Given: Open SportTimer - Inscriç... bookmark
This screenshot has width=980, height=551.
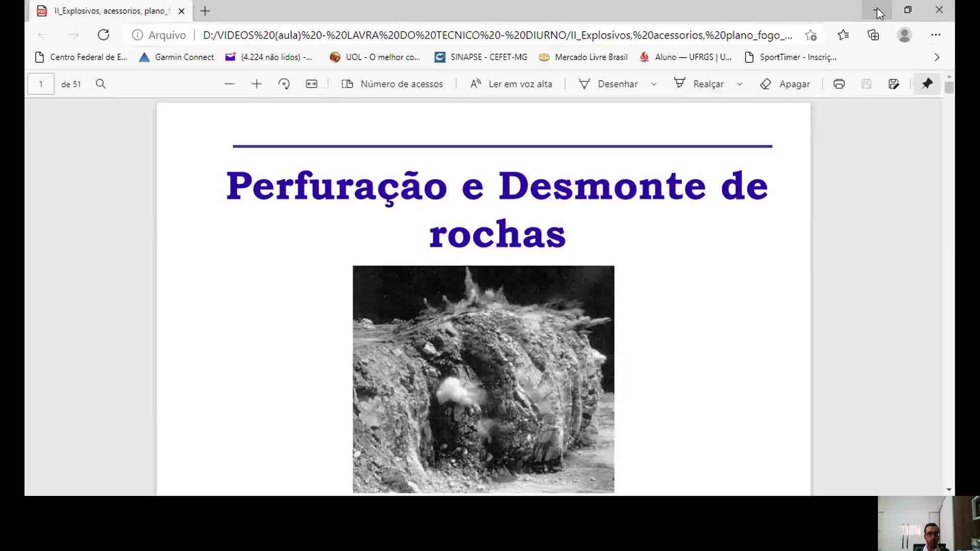Looking at the screenshot, I should point(791,57).
